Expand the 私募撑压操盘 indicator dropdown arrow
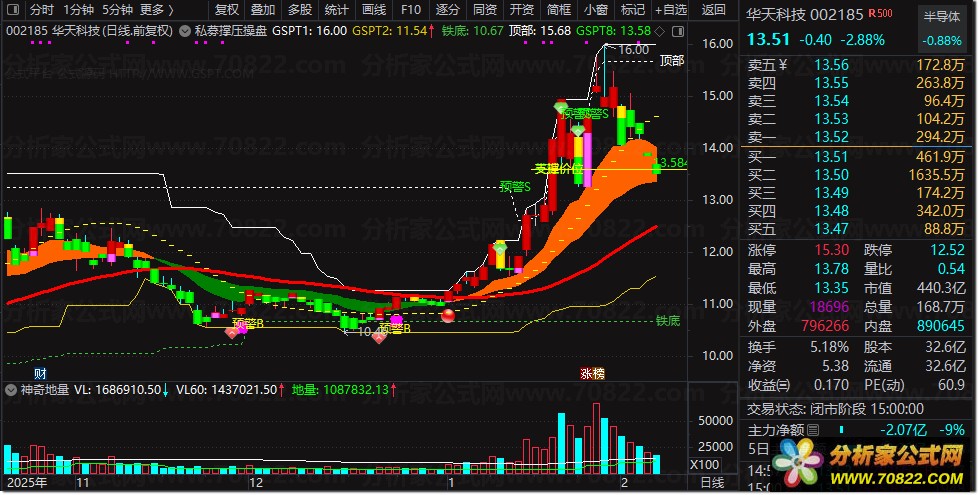The image size is (980, 495). pos(184,31)
